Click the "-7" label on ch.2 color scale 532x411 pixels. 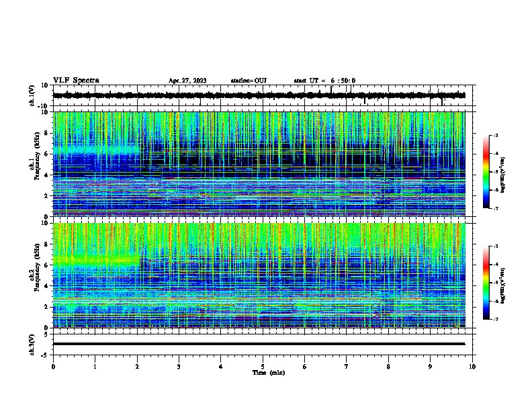(x=495, y=320)
